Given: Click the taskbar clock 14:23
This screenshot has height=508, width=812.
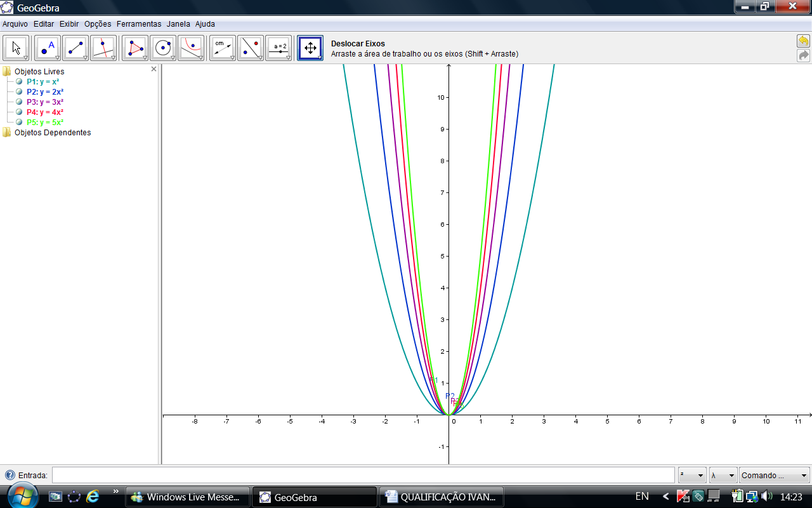Looking at the screenshot, I should pos(791,497).
